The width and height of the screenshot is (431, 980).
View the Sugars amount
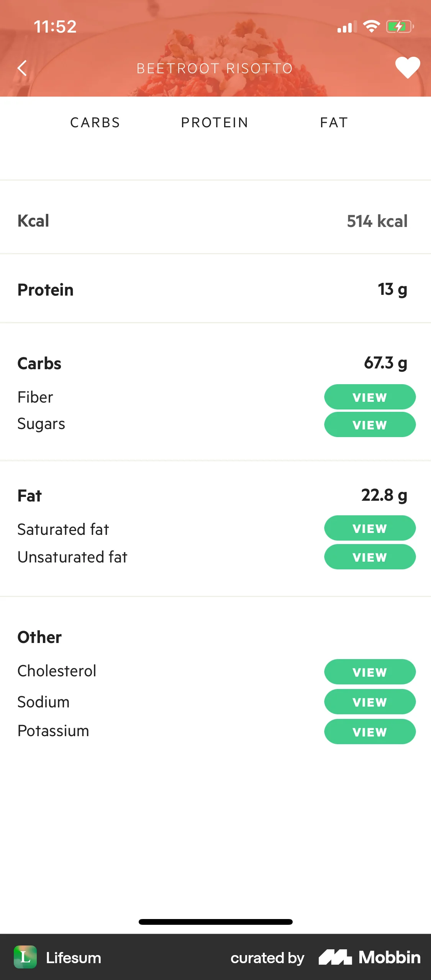(x=370, y=425)
